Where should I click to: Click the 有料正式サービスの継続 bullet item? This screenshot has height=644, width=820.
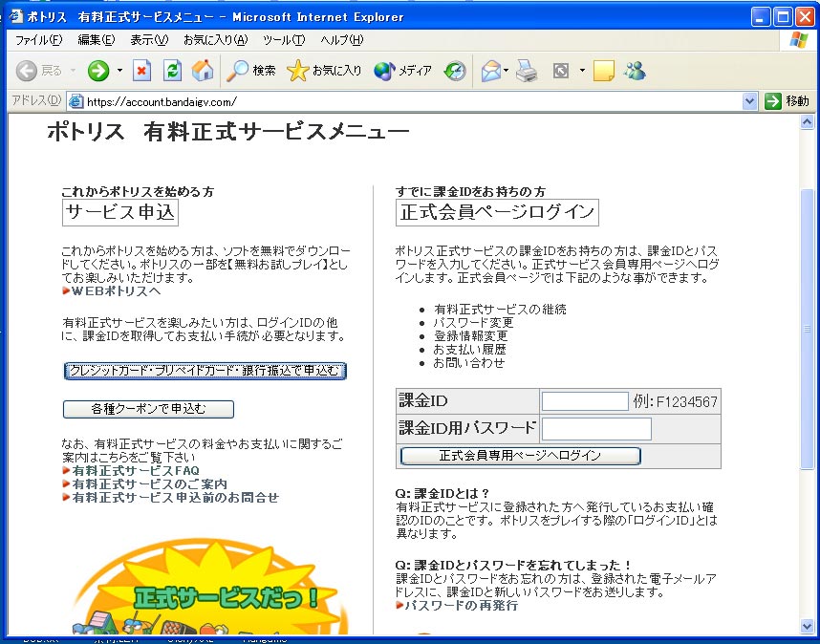pyautogui.click(x=500, y=309)
